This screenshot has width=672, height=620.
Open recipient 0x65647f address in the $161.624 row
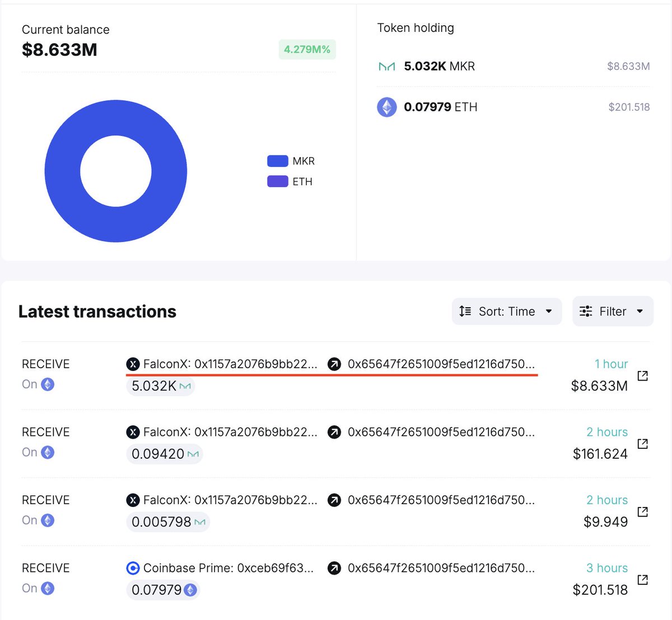pyautogui.click(x=441, y=432)
